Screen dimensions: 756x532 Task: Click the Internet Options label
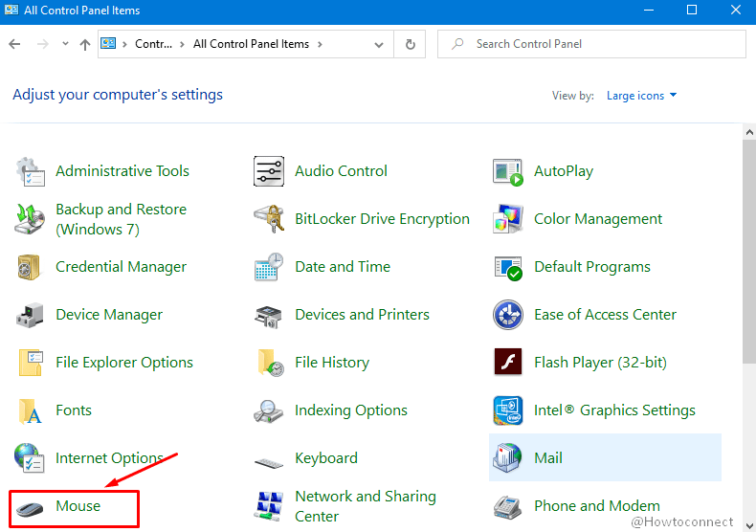(x=109, y=458)
